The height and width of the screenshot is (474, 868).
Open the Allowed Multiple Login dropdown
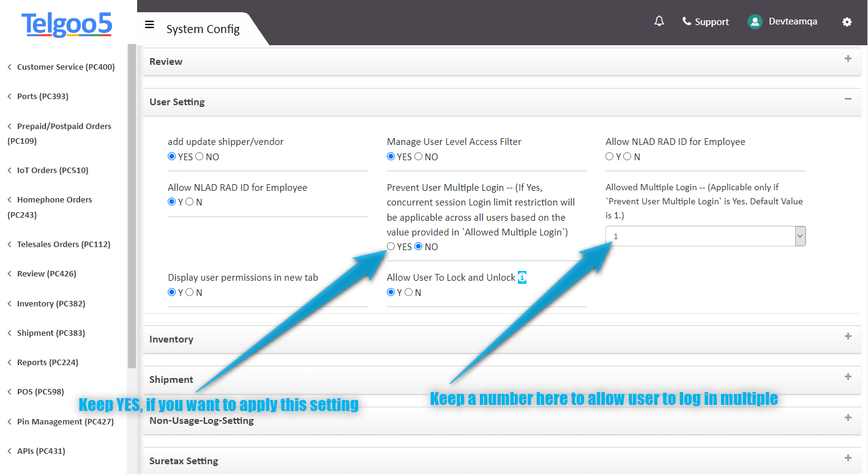(x=705, y=236)
